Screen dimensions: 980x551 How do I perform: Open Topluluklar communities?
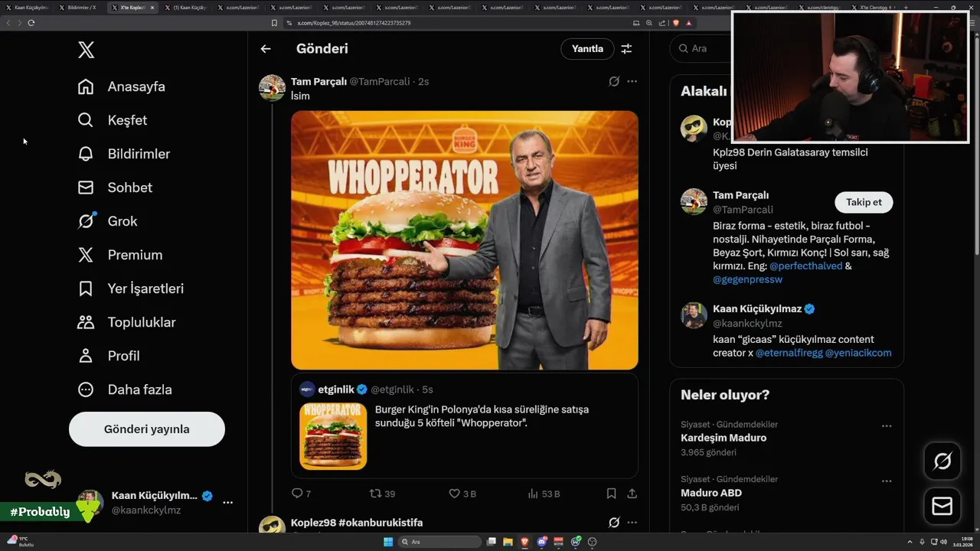click(x=127, y=322)
